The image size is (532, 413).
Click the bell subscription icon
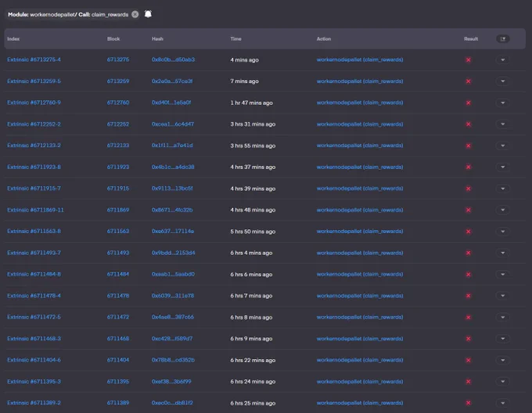(148, 14)
